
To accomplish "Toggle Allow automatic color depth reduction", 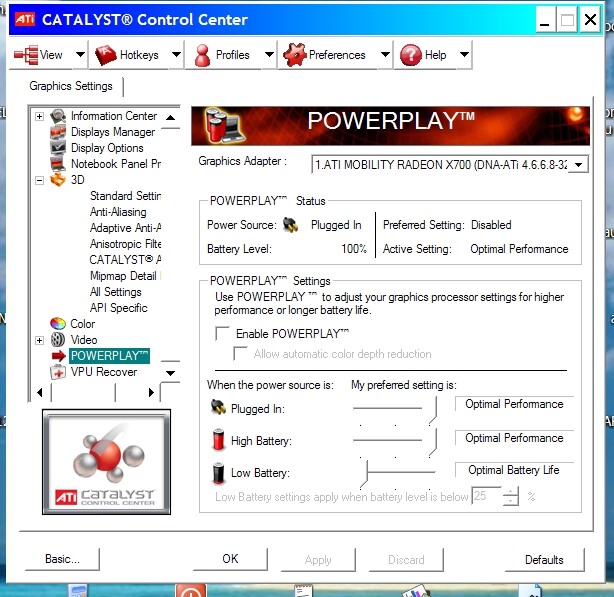I will coord(240,354).
